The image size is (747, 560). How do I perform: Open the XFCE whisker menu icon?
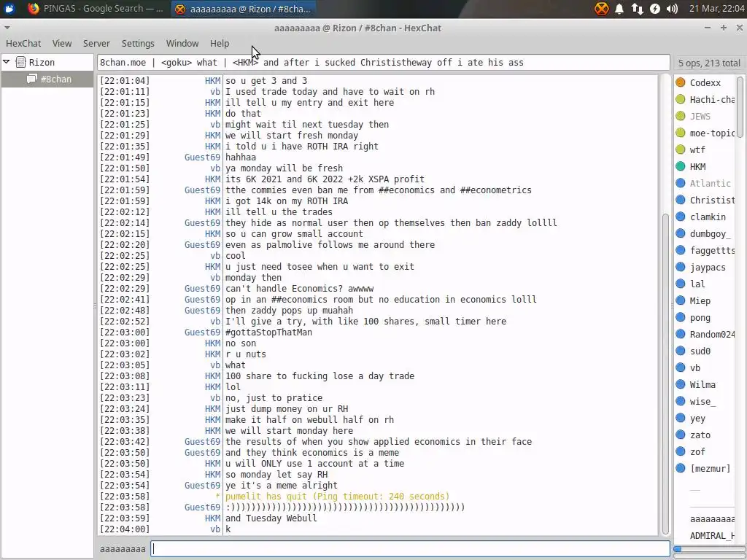[9, 8]
